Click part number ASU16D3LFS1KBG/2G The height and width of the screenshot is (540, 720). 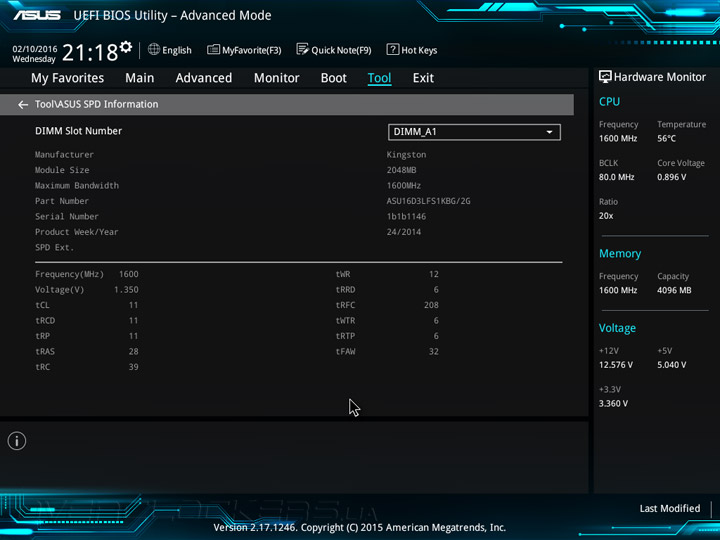coord(428,201)
